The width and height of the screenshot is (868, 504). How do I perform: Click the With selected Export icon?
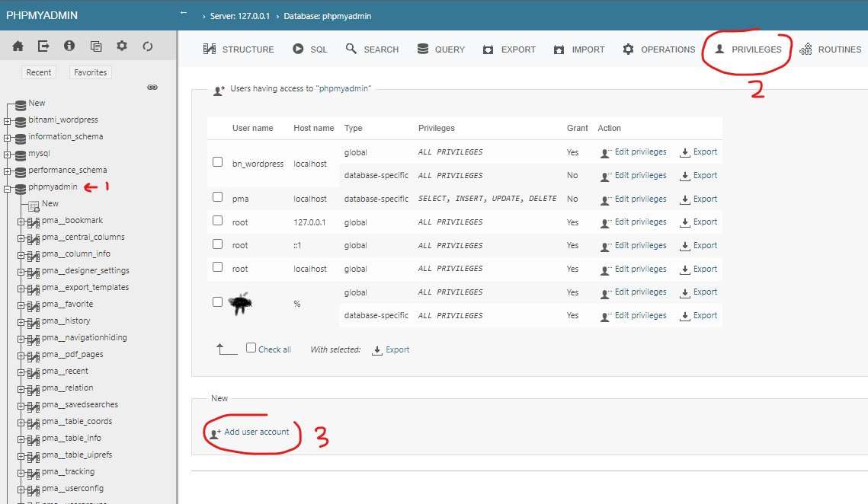pos(377,350)
